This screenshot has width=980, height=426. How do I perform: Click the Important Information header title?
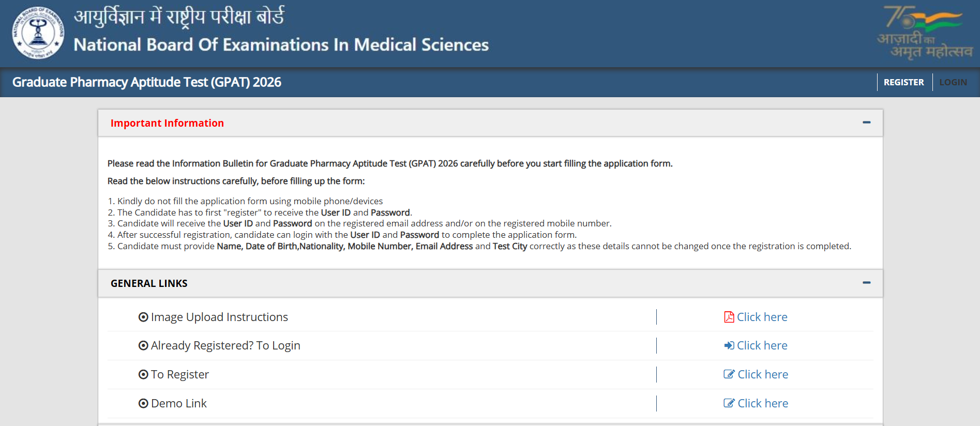(x=167, y=123)
